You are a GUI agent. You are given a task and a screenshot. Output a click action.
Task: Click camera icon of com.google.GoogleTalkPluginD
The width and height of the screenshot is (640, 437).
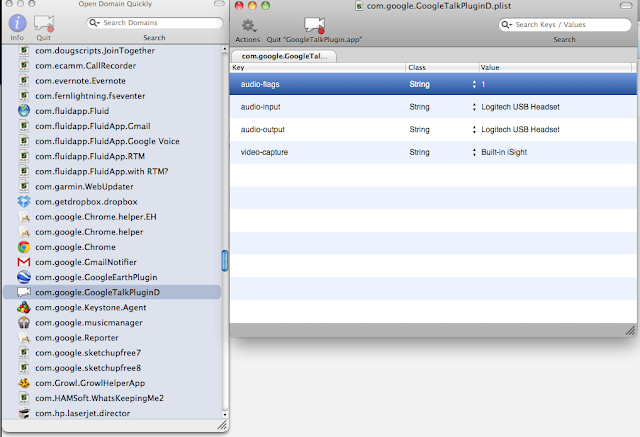[24, 292]
